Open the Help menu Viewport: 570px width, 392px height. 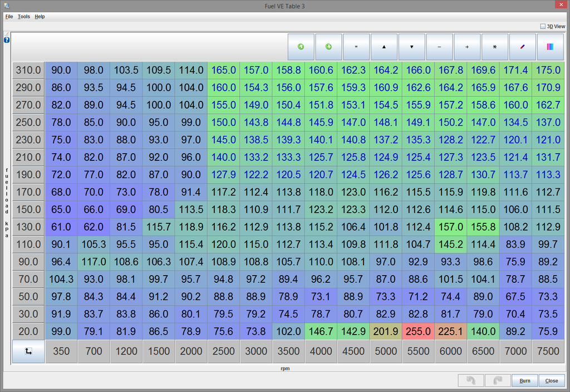tap(40, 17)
